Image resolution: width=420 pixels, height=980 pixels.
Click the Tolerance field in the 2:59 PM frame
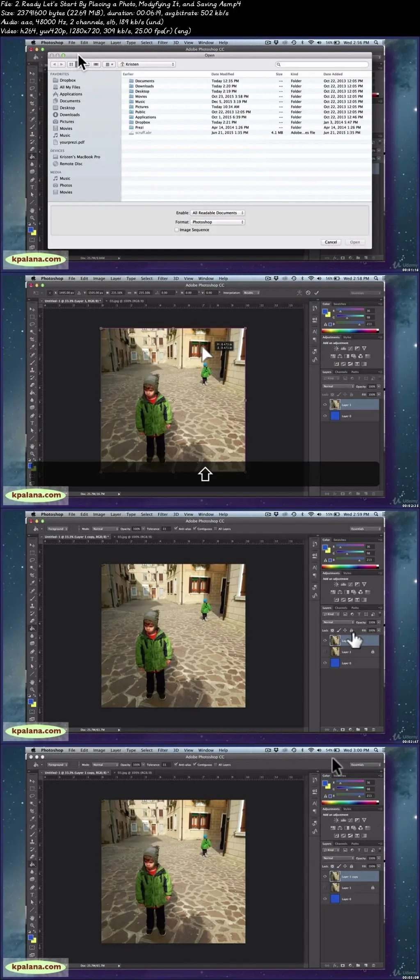[x=165, y=529]
